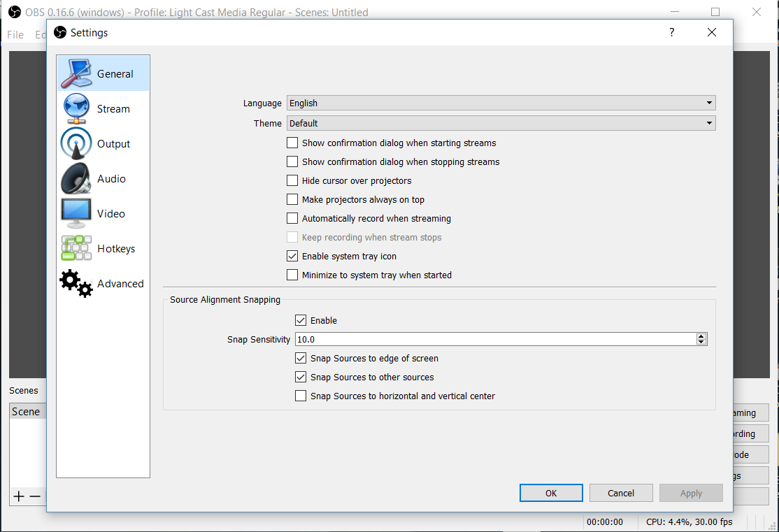
Task: Open the Advanced gears icon
Action: tap(76, 283)
